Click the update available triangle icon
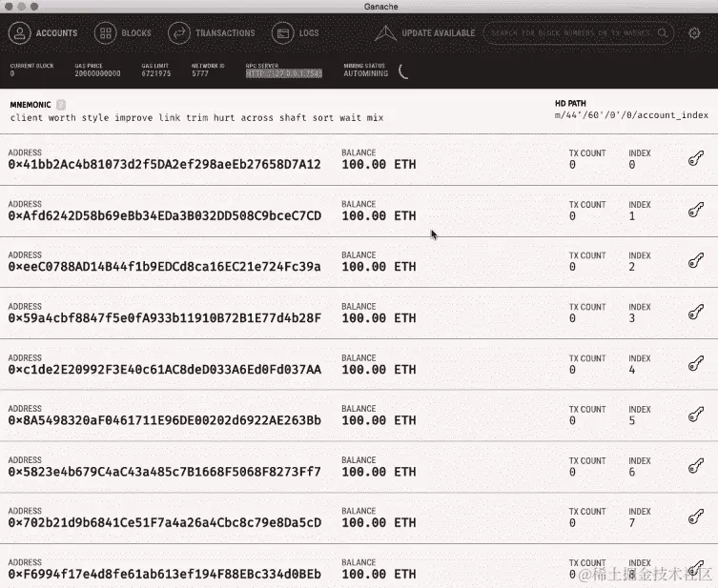Screen dimensions: 718x588 (385, 33)
